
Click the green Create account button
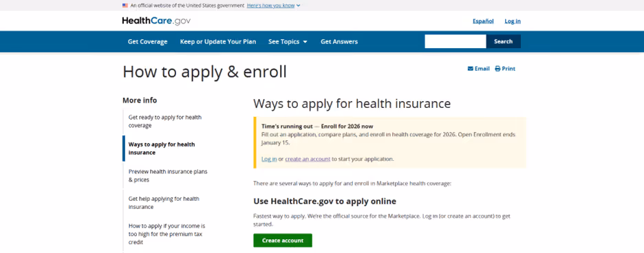click(x=283, y=240)
